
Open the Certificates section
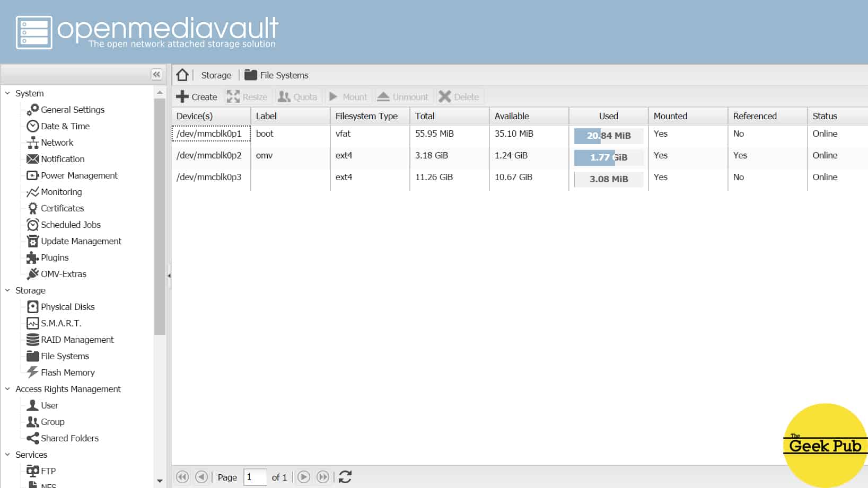tap(61, 208)
